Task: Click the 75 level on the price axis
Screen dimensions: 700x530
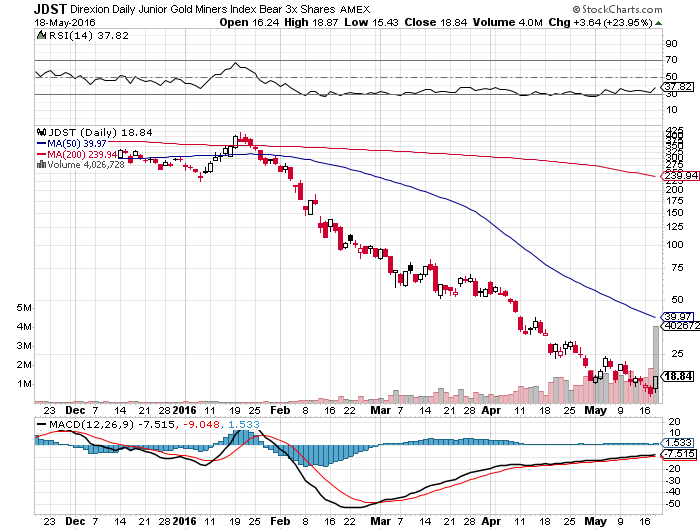Action: 677,268
